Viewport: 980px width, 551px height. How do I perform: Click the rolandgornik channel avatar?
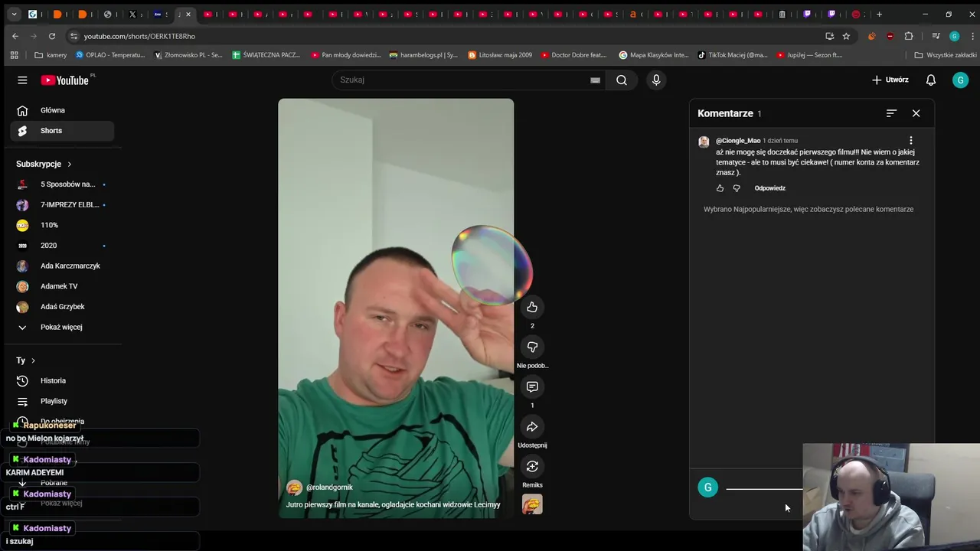point(294,487)
